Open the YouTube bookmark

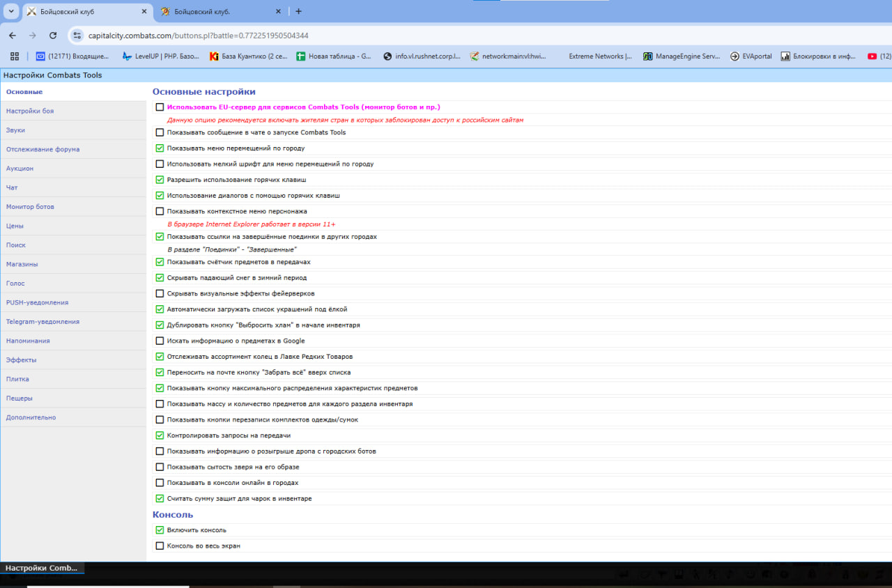coord(878,56)
